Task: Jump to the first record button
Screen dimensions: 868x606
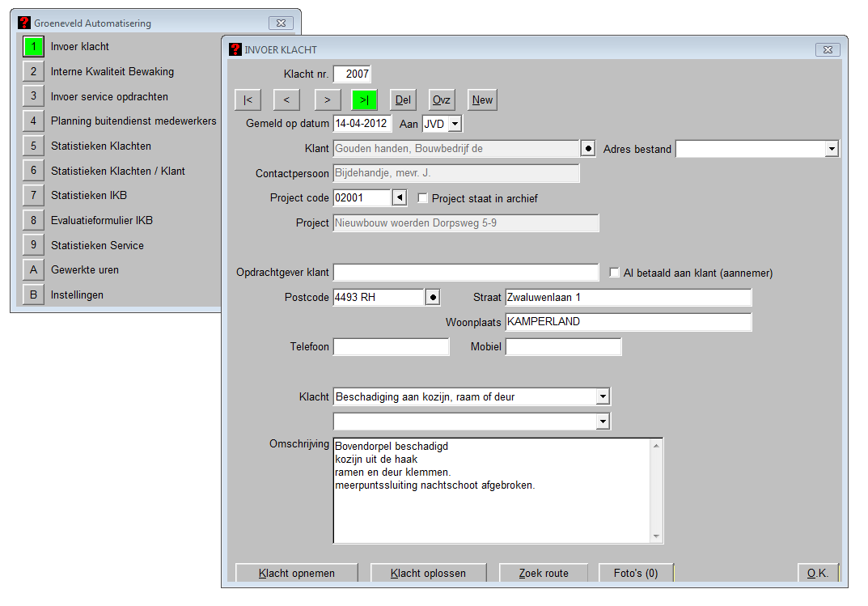Action: pos(248,100)
